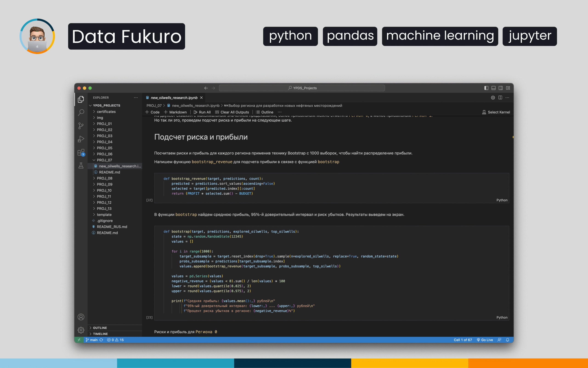Screen dimensions: 588x368
Task: Expand the OUTLINE section
Action: (100, 328)
